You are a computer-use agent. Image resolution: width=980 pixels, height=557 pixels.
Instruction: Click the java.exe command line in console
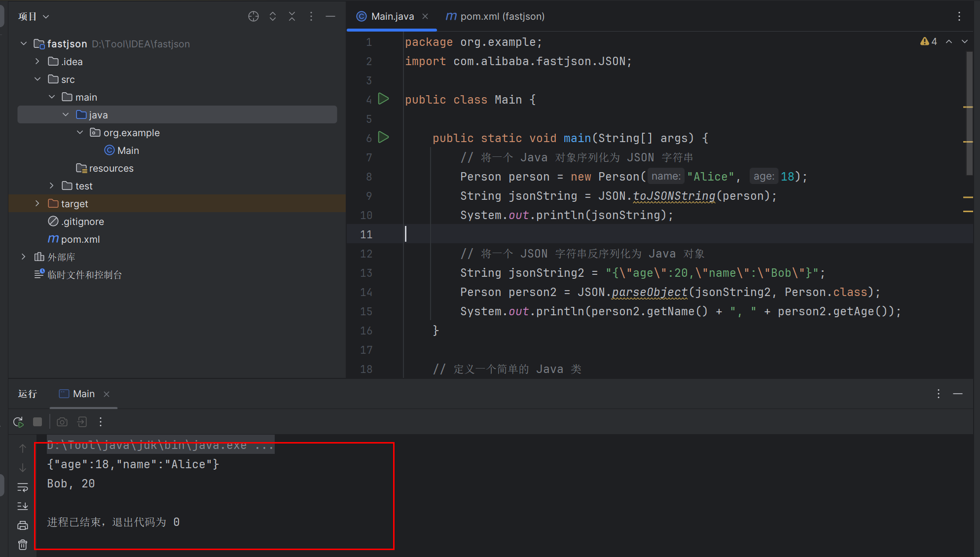pos(160,446)
